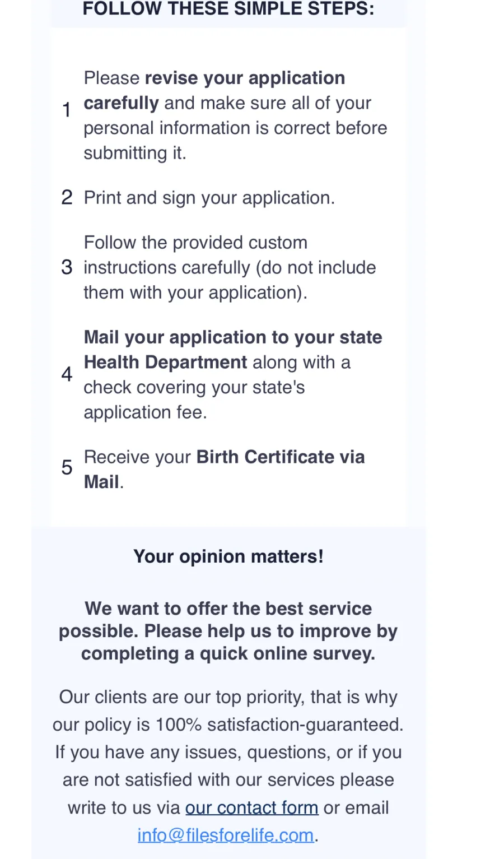
Task: Click the 'Health Department' bold text
Action: point(166,362)
